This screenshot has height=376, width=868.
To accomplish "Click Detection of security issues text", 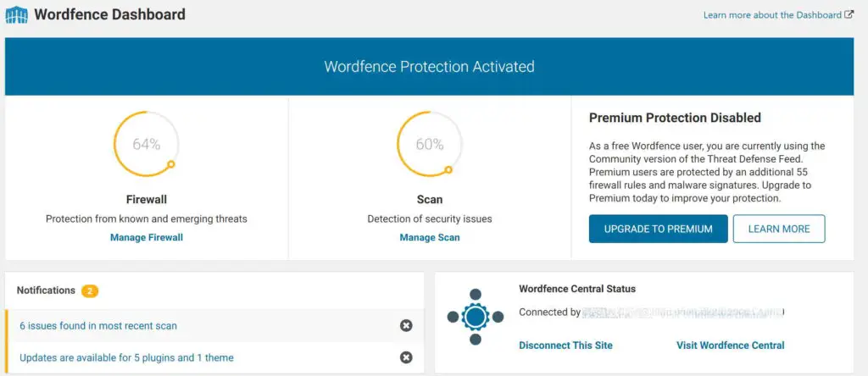I will (430, 219).
